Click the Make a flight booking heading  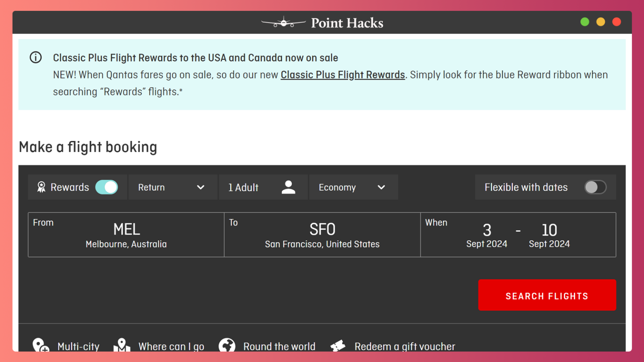click(88, 147)
